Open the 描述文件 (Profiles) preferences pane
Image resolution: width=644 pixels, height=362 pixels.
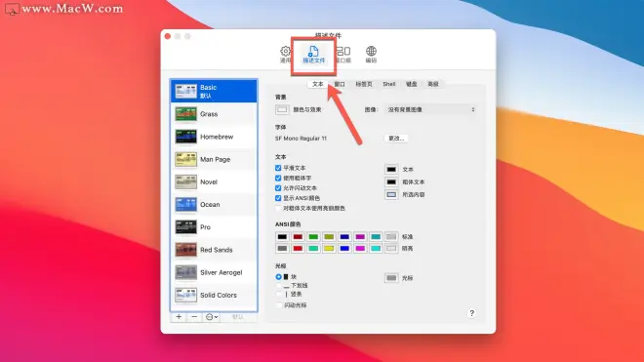click(314, 55)
